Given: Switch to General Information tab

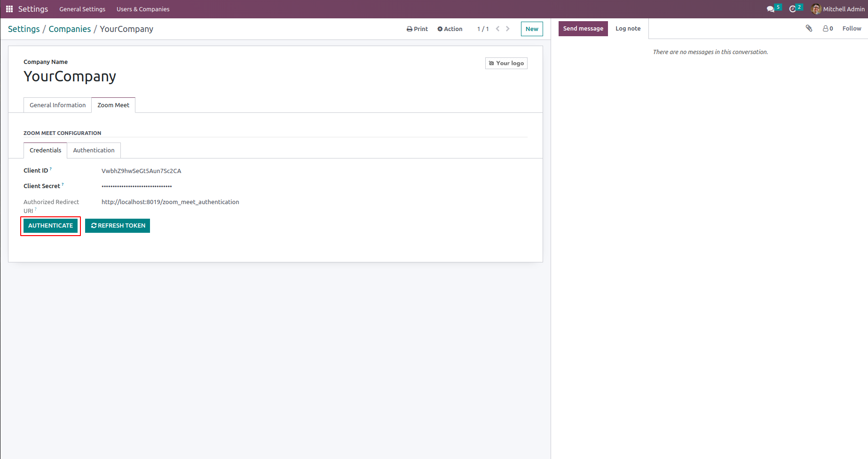Looking at the screenshot, I should [x=57, y=105].
